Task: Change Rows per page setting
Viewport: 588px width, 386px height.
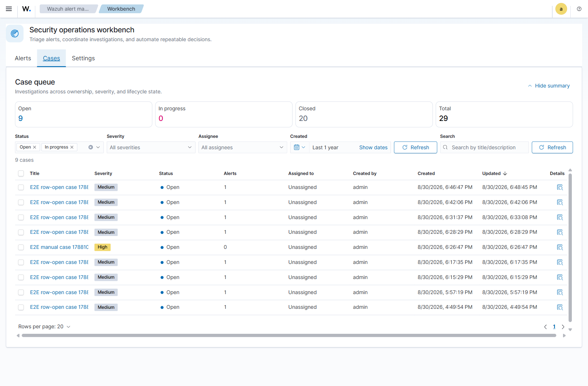Action: tap(44, 327)
